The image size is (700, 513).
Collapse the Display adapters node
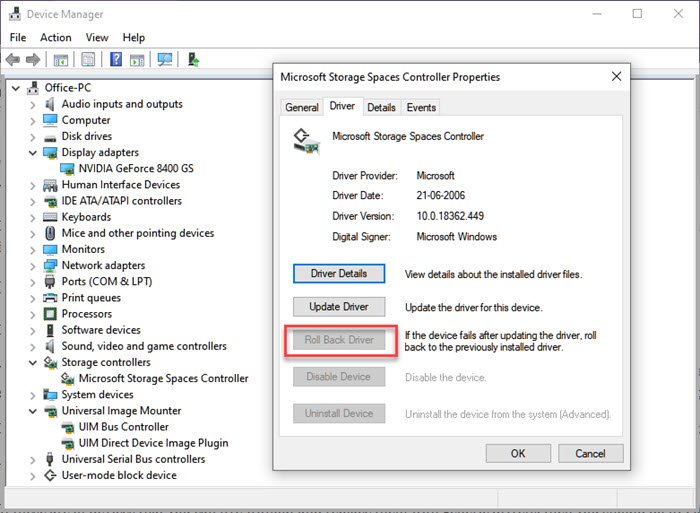point(33,153)
